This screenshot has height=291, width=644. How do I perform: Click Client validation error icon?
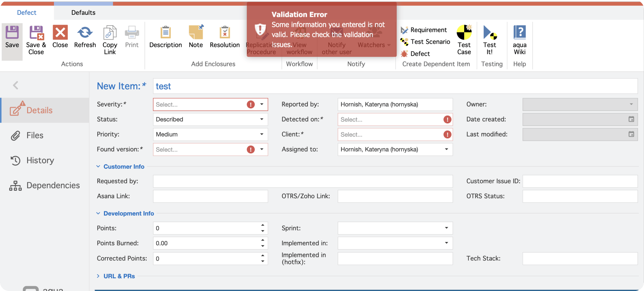[447, 135]
